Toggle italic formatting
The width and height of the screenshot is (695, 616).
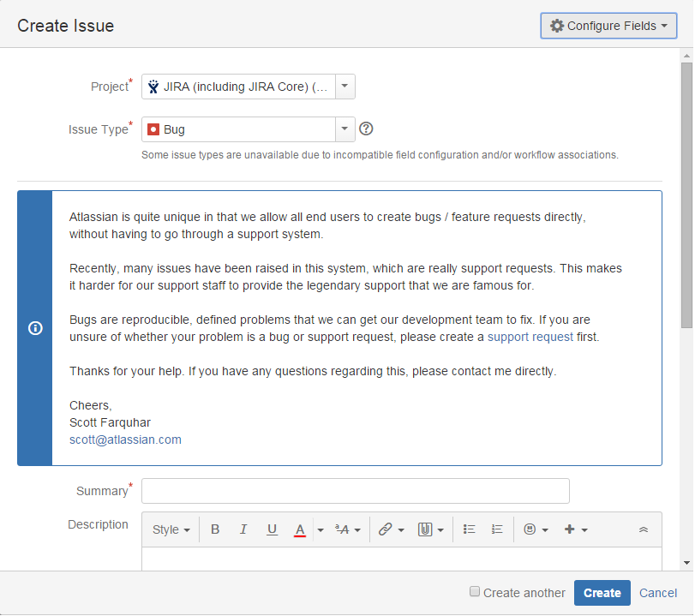[243, 529]
